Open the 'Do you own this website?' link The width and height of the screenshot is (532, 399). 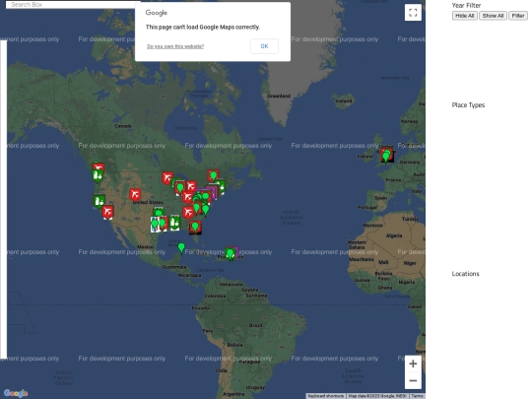click(175, 46)
